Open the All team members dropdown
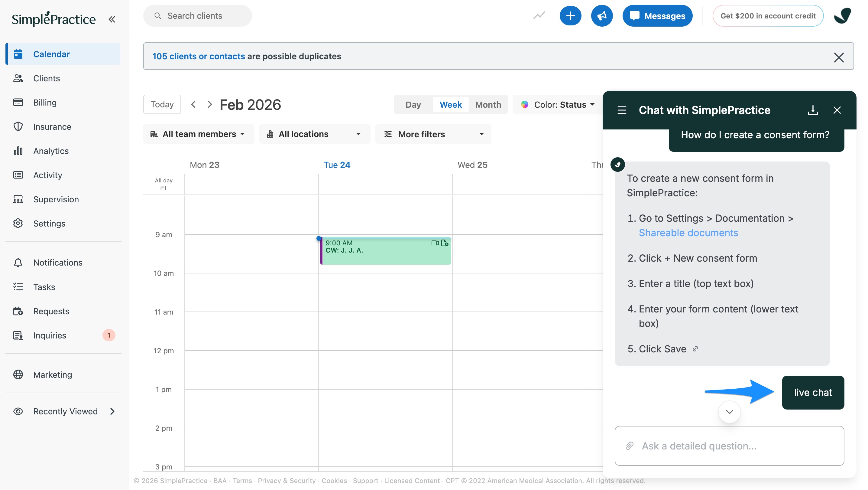This screenshot has width=868, height=490. click(x=199, y=134)
